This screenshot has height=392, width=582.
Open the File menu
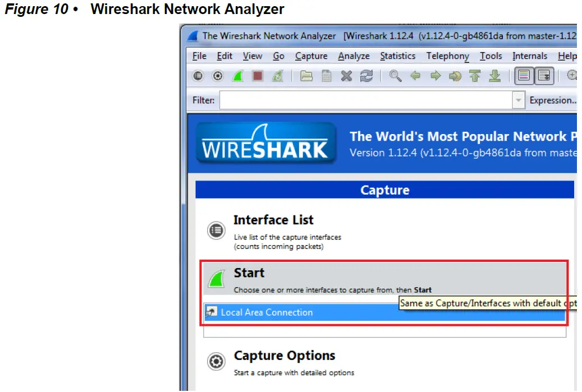tap(199, 56)
